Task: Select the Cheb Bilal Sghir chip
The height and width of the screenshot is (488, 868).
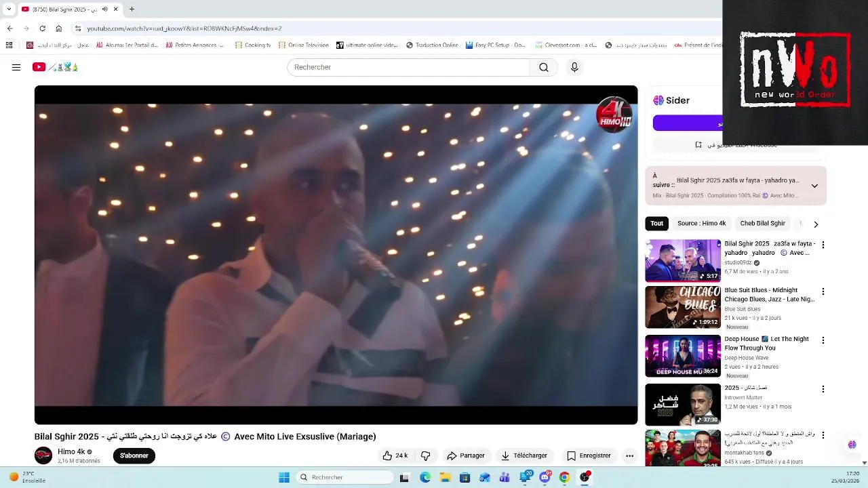Action: coord(762,224)
